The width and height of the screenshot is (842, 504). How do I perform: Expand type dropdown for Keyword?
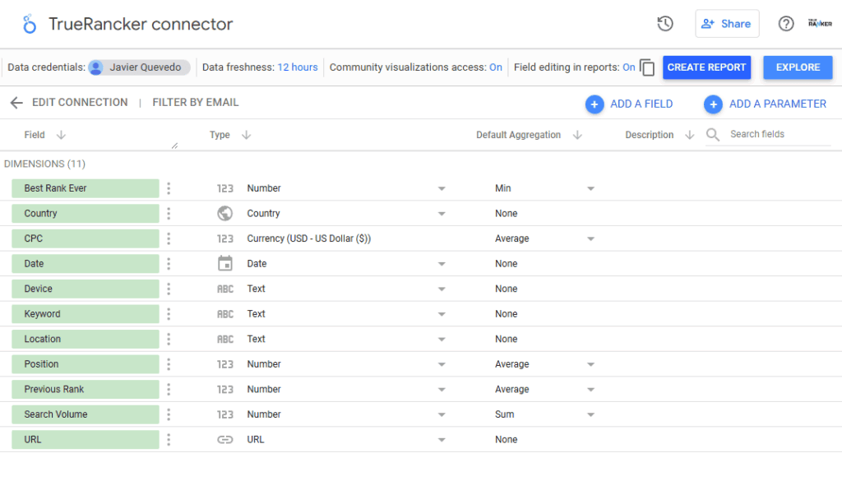coord(442,314)
